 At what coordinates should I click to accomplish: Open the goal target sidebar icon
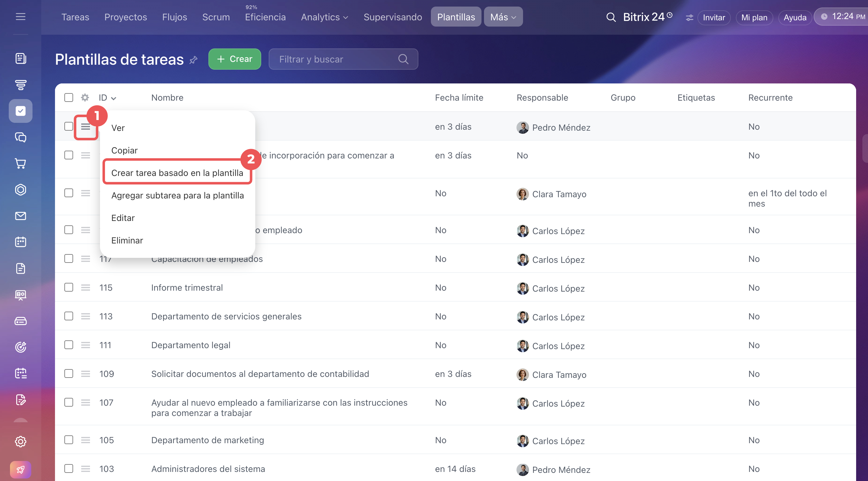[21, 347]
